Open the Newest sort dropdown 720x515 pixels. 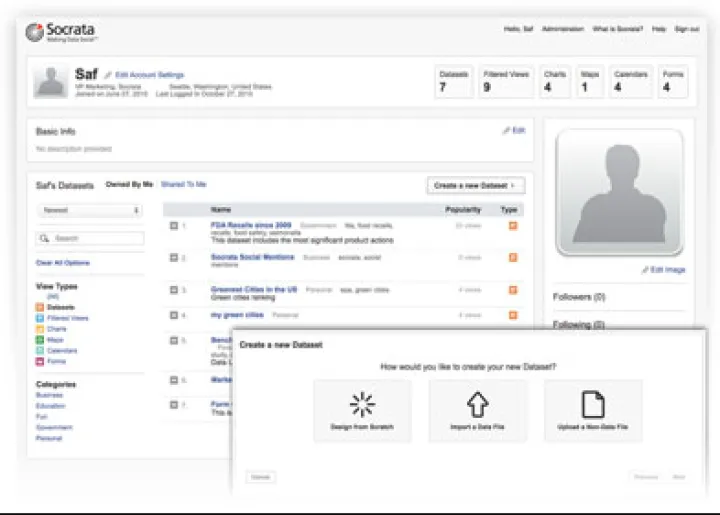(90, 211)
